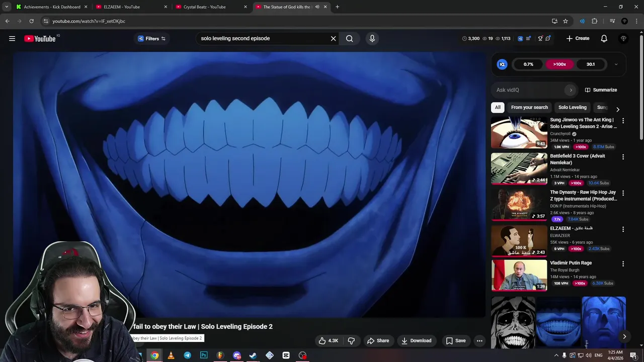This screenshot has height=362, width=644.
Task: Open Steam from the taskbar
Action: [x=253, y=355]
